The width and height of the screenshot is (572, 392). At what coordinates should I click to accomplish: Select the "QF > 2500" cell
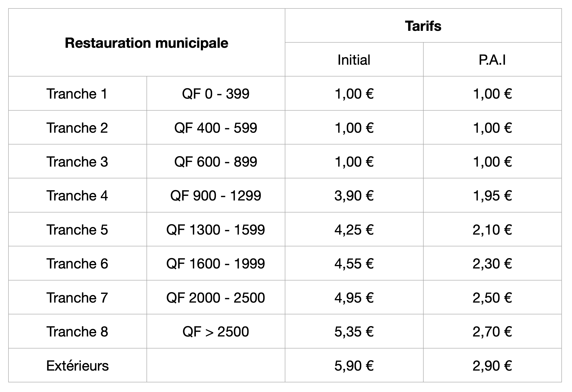pyautogui.click(x=216, y=332)
